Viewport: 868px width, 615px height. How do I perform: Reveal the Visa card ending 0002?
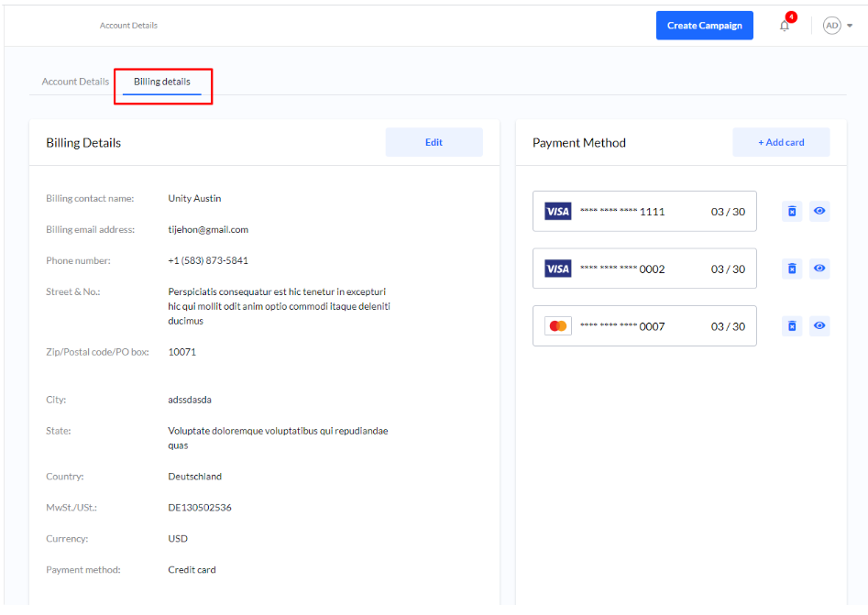click(x=819, y=269)
